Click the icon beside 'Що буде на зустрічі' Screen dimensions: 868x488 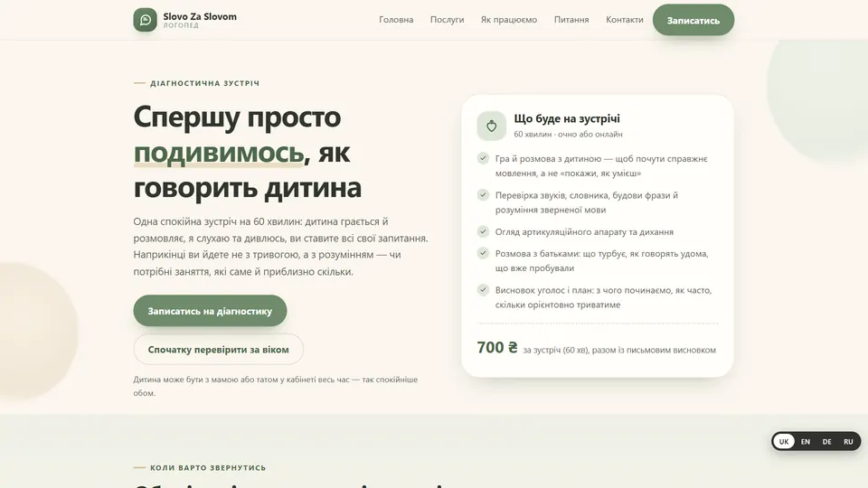(491, 126)
